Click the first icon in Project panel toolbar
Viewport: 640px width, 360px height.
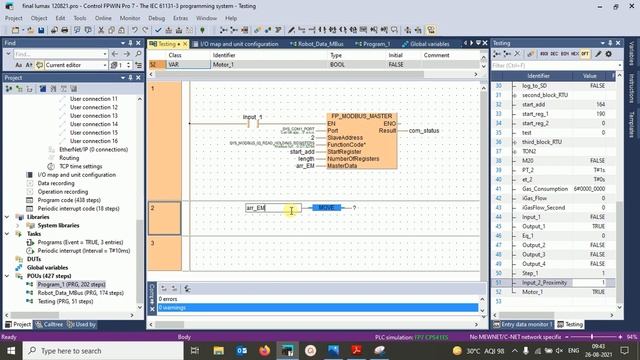pyautogui.click(x=9, y=89)
